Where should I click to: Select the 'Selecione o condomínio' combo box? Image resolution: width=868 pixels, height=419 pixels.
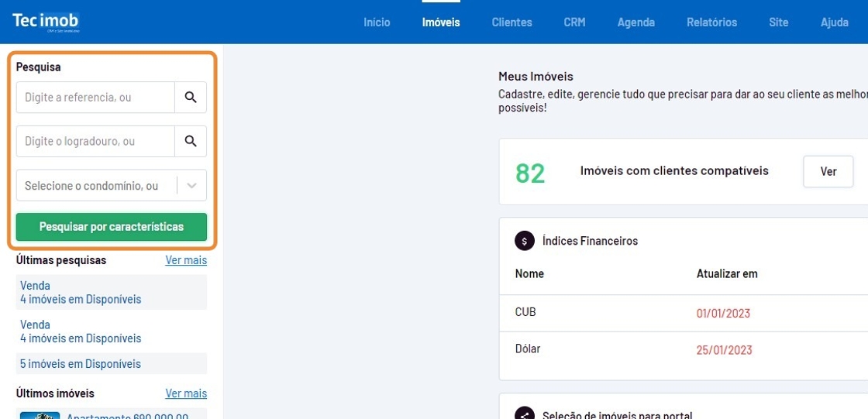(96, 186)
